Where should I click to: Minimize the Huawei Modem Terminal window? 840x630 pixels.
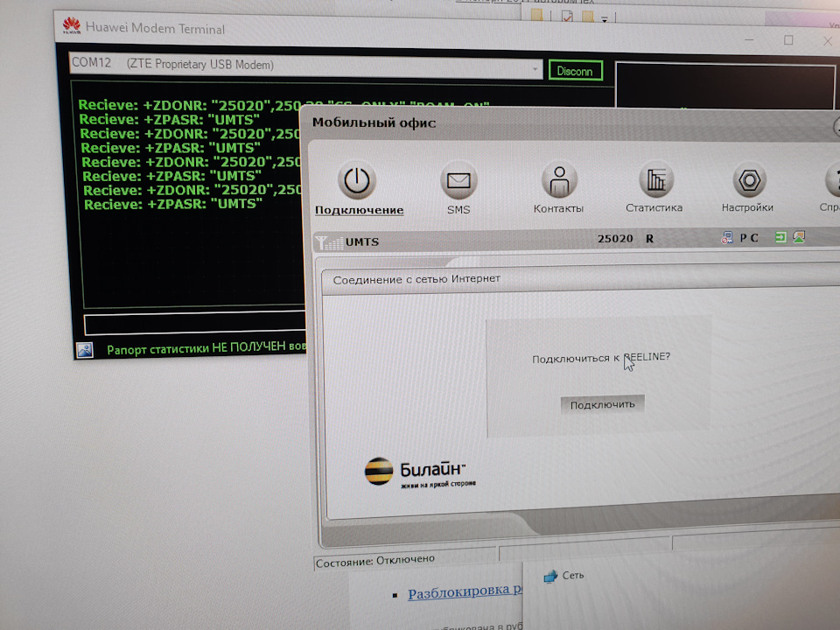click(x=749, y=39)
